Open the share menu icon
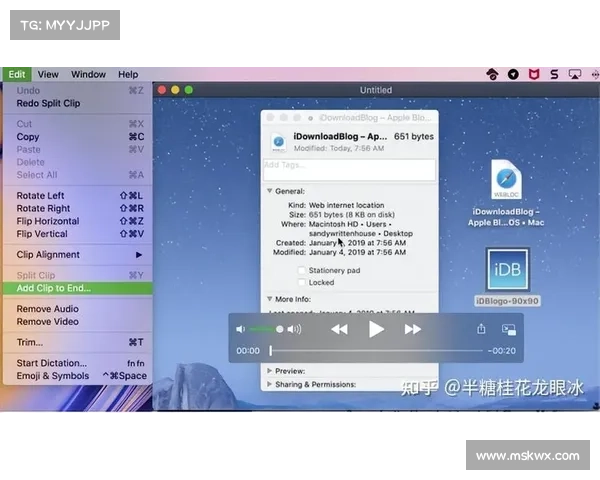 (x=481, y=329)
